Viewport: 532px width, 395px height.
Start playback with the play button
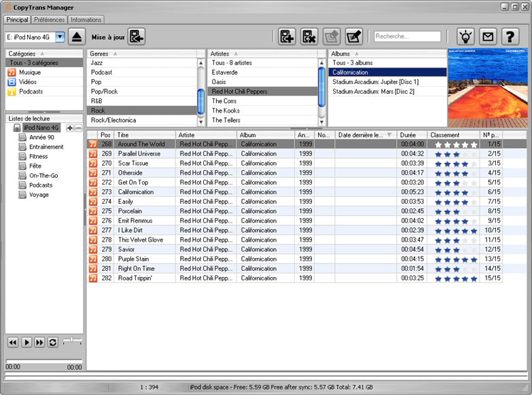point(26,343)
